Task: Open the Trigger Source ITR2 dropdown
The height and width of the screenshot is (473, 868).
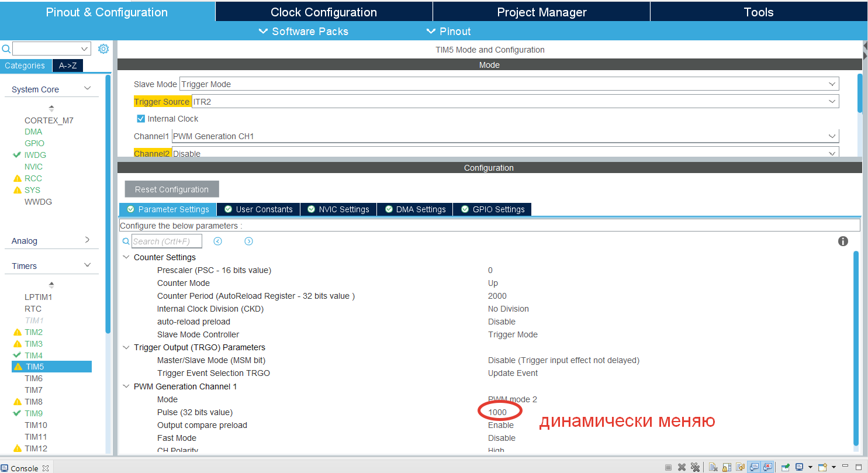Action: 515,102
